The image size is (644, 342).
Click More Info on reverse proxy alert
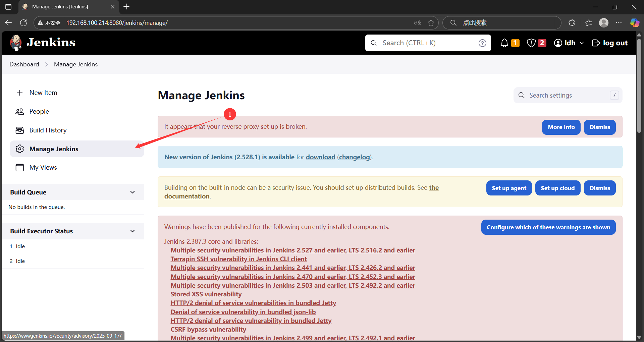pyautogui.click(x=561, y=127)
